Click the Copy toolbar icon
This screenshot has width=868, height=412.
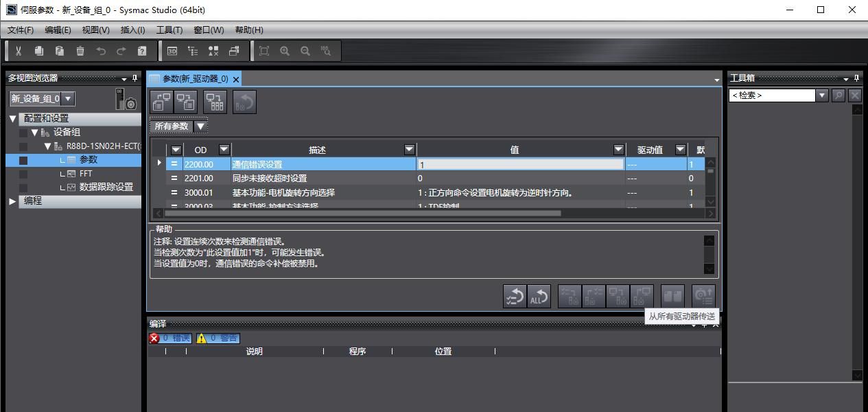coord(39,51)
